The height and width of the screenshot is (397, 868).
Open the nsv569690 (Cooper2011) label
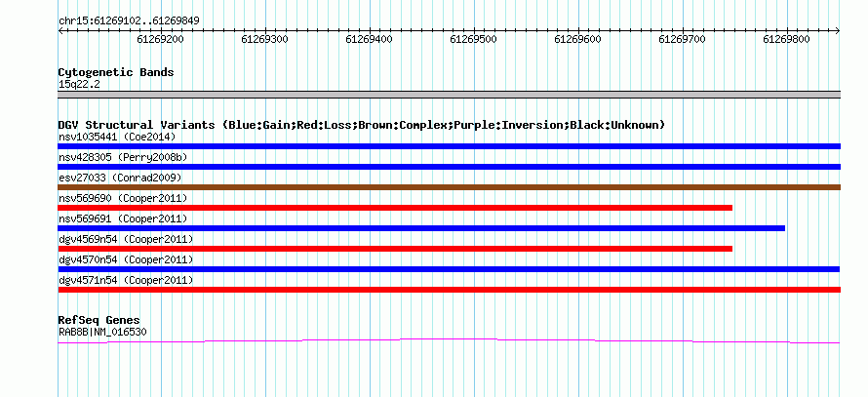pyautogui.click(x=123, y=198)
